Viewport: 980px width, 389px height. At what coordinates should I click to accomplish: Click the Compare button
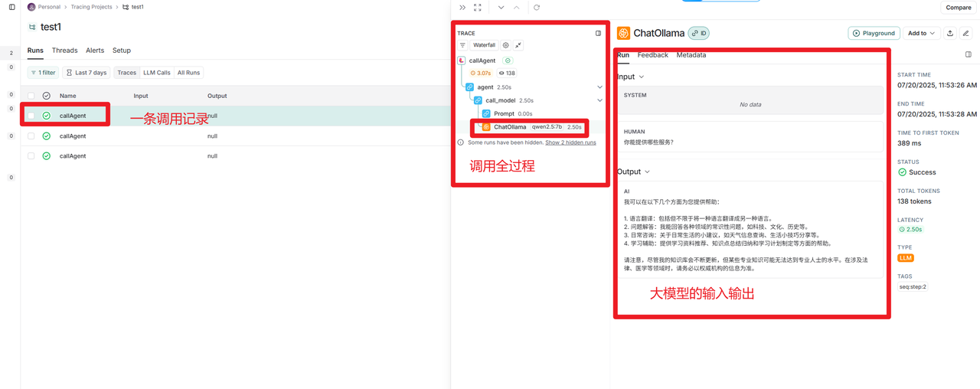[x=959, y=8]
